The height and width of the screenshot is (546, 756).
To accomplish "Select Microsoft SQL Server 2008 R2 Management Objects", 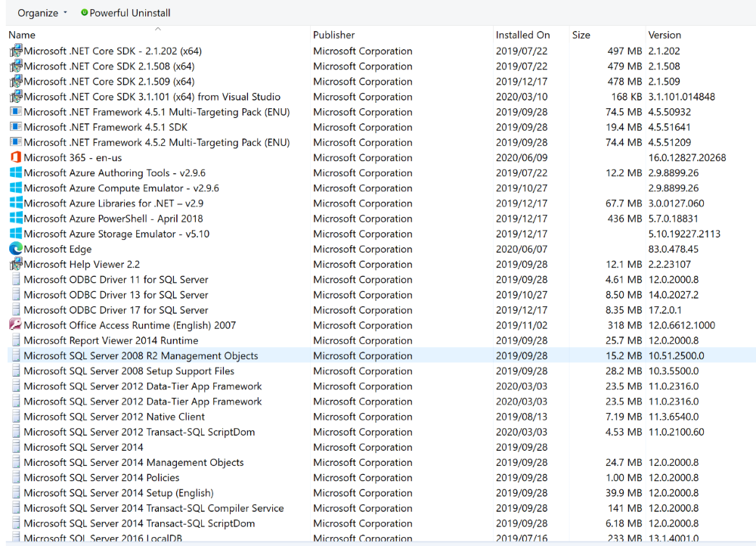I will pos(141,355).
